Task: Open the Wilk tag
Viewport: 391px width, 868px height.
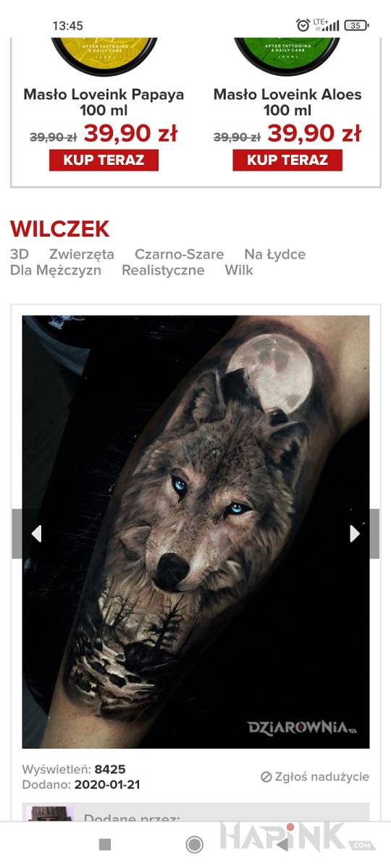Action: tap(239, 271)
